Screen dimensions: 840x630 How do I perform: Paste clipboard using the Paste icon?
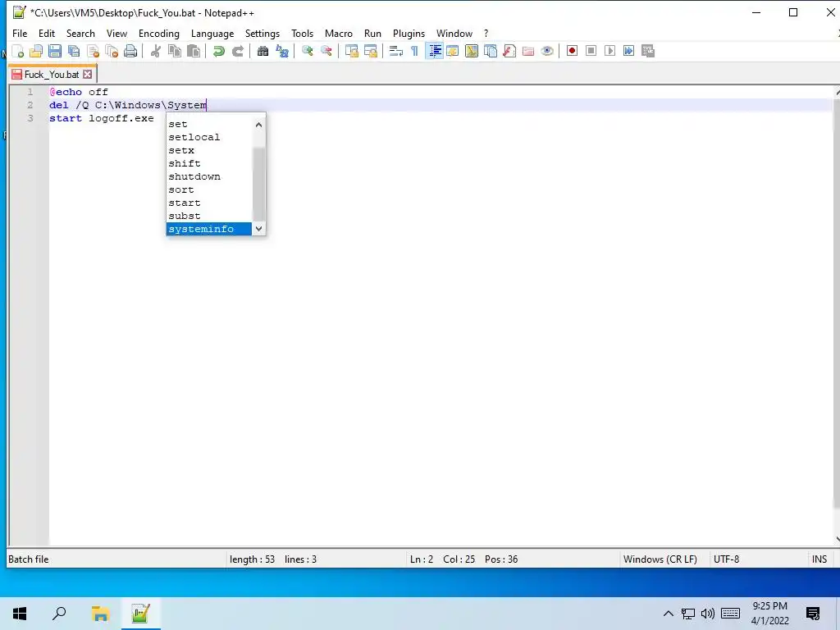194,51
